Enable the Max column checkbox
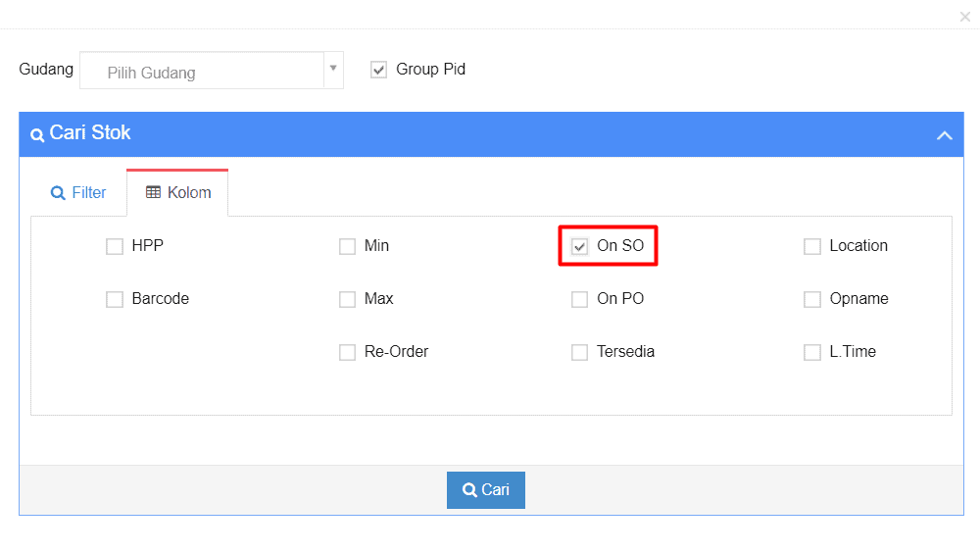This screenshot has width=980, height=553. coord(347,299)
